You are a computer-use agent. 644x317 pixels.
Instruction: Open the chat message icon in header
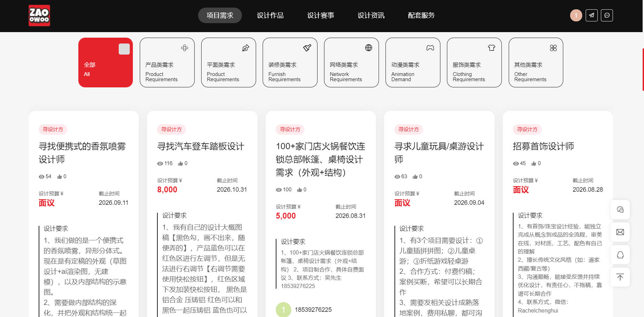(x=607, y=15)
